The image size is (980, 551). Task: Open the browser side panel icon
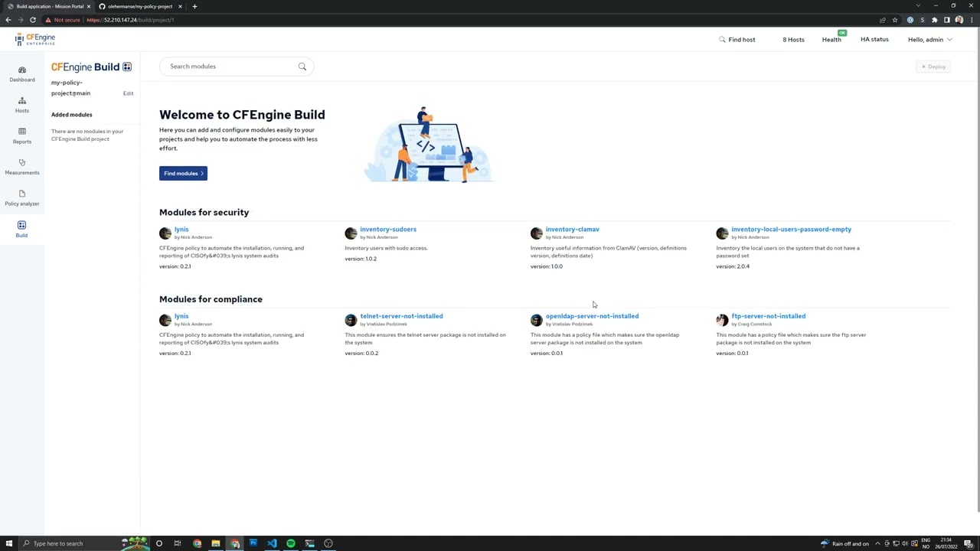click(947, 20)
